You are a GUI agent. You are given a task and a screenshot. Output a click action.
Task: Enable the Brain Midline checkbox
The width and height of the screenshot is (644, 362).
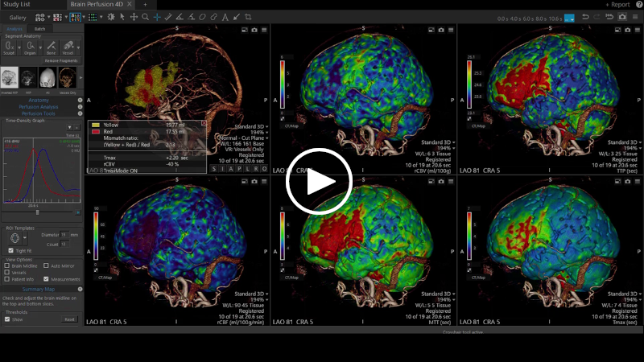coord(7,265)
